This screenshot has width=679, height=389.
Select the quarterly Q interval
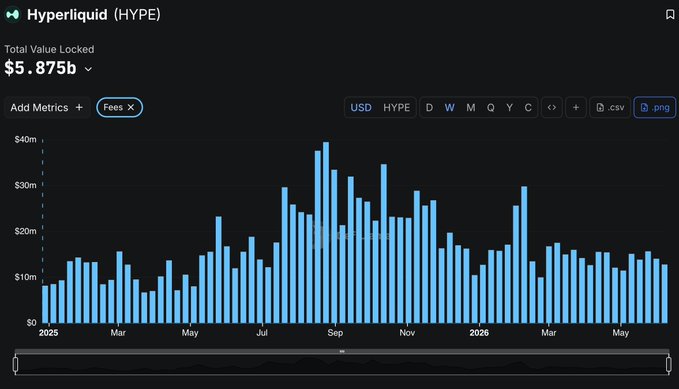coord(491,107)
